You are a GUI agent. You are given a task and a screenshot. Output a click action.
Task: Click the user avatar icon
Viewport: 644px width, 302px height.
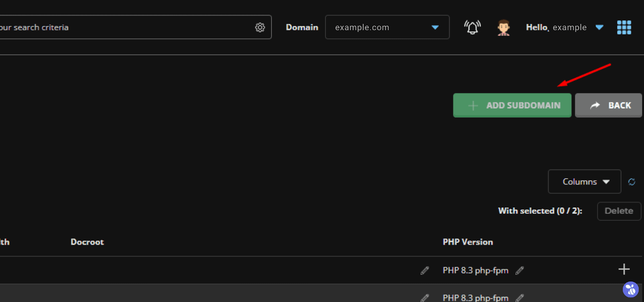tap(504, 27)
